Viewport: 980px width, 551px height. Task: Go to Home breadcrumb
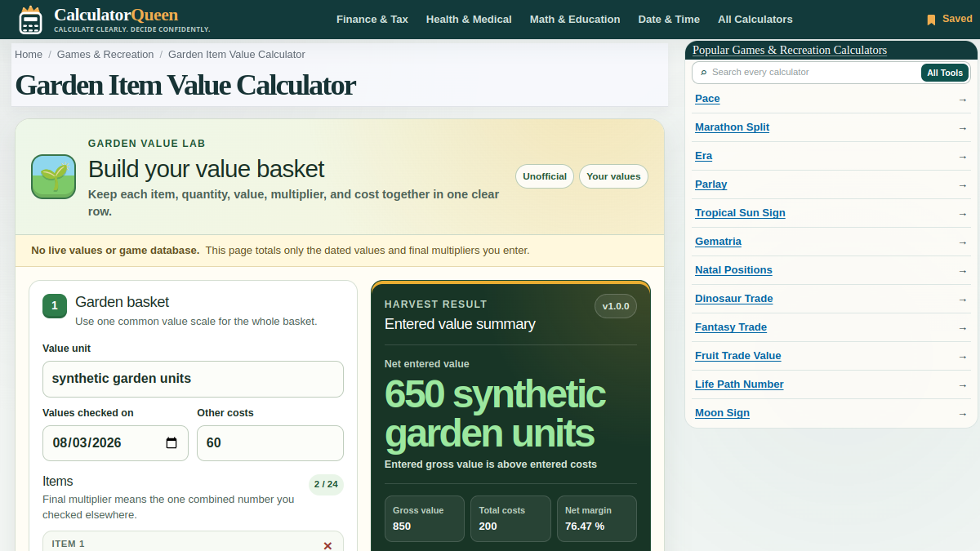tap(29, 55)
